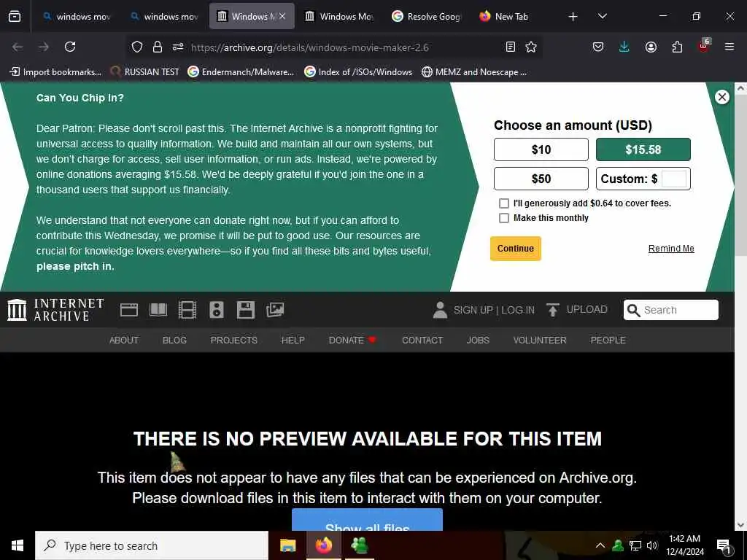Open File Explorer from the taskbar
This screenshot has height=560, width=747.
tap(287, 545)
